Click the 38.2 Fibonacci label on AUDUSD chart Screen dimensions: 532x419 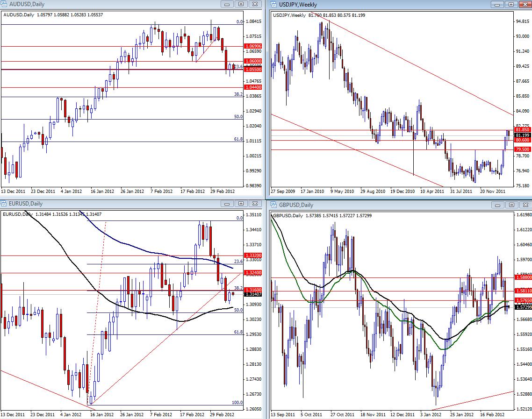click(x=238, y=94)
